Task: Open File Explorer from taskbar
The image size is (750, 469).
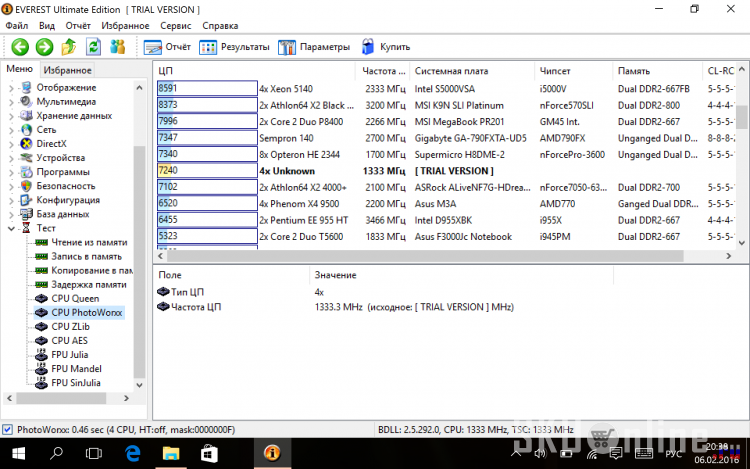Action: click(x=170, y=453)
